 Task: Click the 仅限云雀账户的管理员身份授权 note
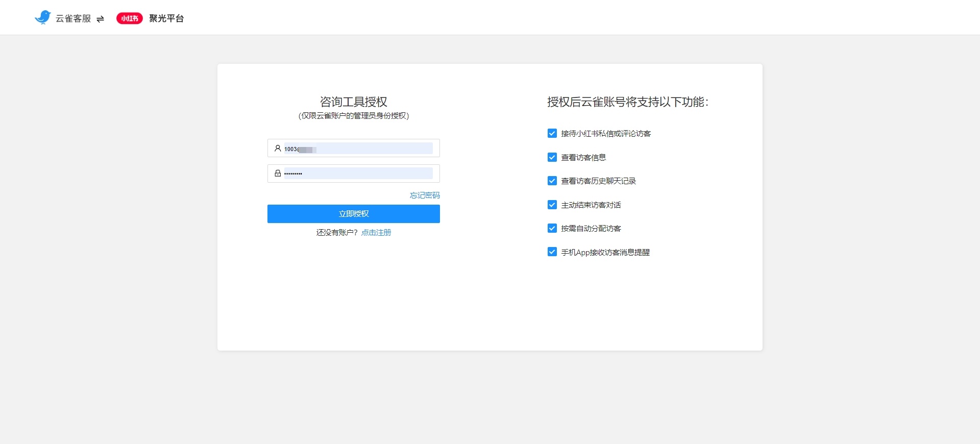click(x=354, y=116)
